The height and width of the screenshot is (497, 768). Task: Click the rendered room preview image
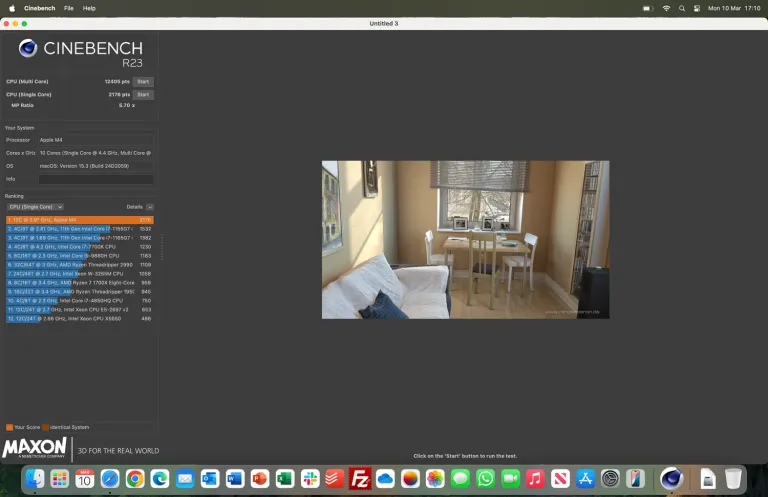465,240
